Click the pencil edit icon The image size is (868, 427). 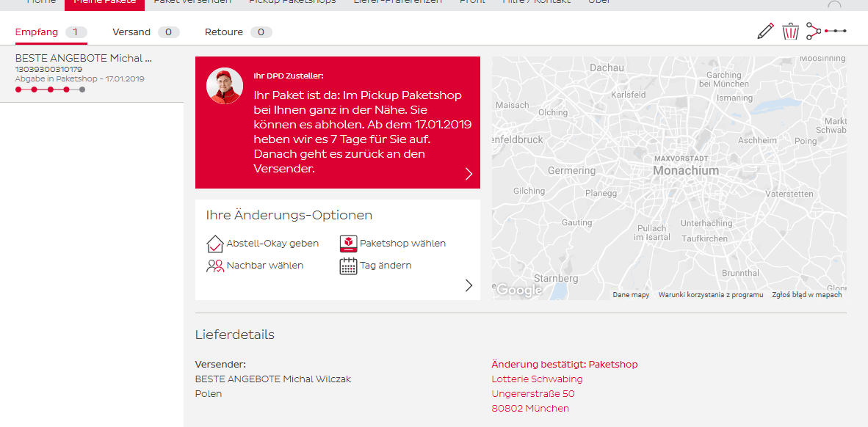765,31
